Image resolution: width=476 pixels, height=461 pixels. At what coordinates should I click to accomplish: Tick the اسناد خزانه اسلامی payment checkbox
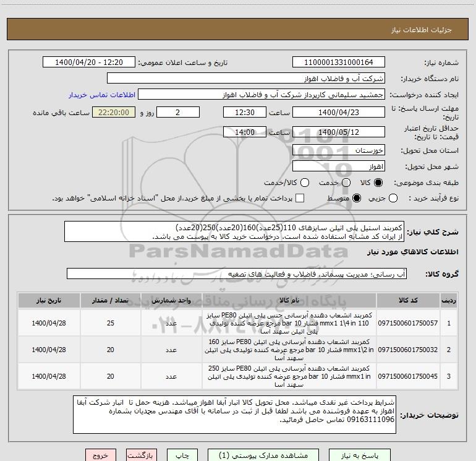point(300,198)
